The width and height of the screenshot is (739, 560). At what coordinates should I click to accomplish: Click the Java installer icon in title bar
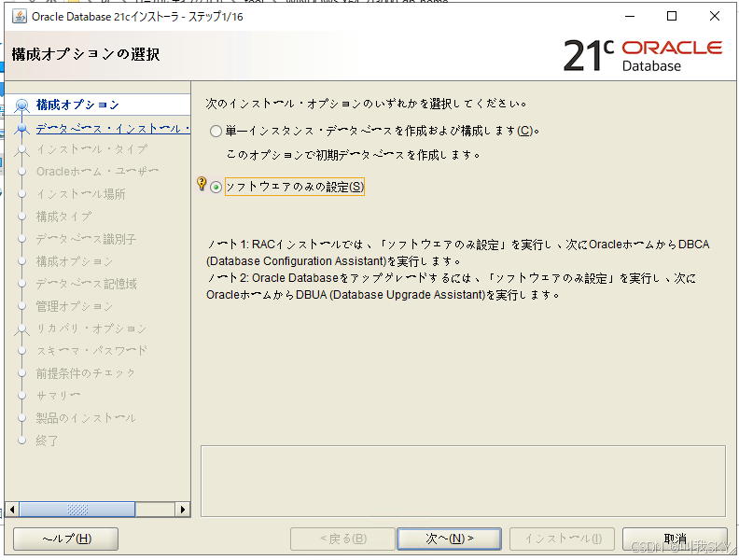(x=20, y=17)
